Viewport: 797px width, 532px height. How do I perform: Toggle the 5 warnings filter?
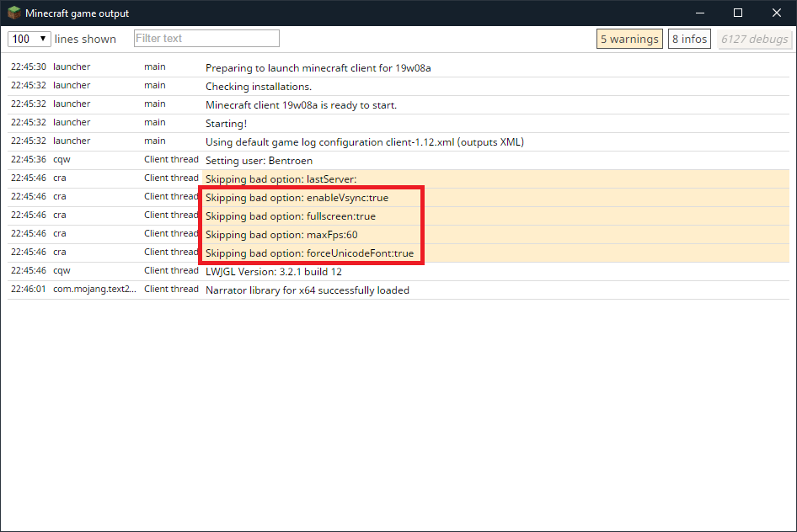click(629, 39)
